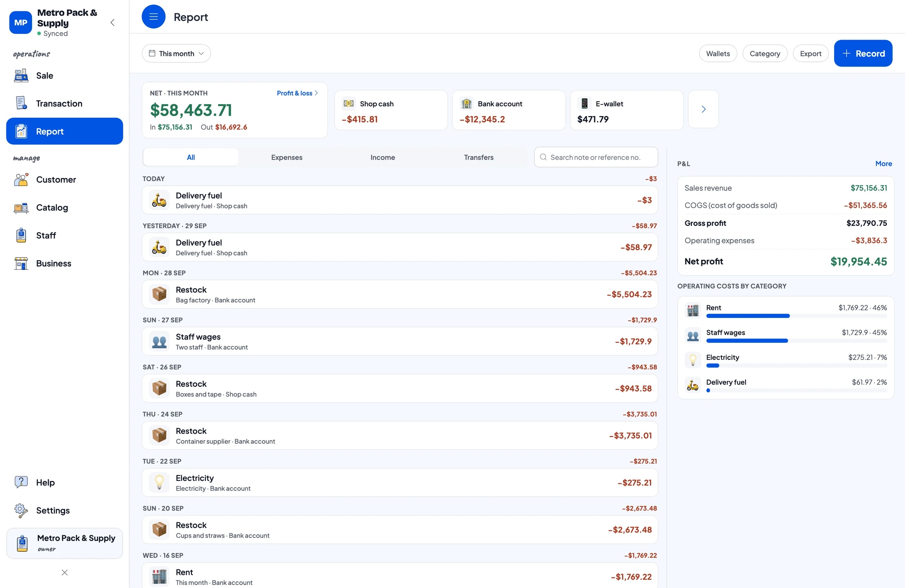This screenshot has height=588, width=905.
Task: Switch to the All tab
Action: tap(191, 157)
